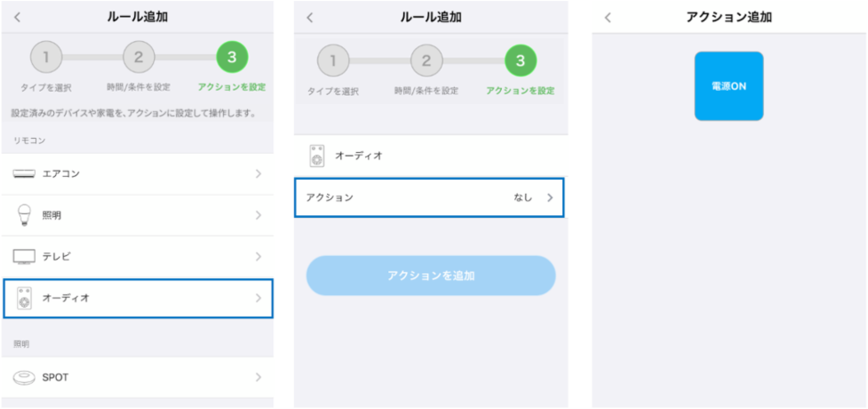Tap the air conditioner icon in remote list
868x409 pixels.
pyautogui.click(x=24, y=174)
